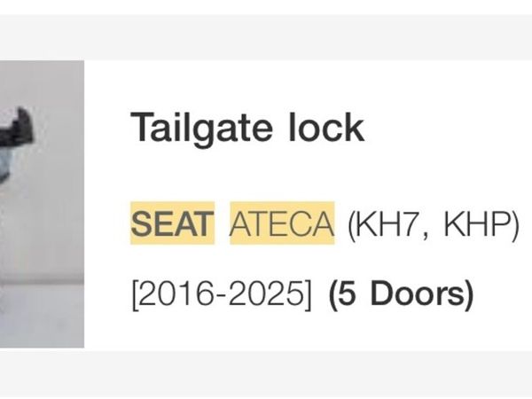Click the yellow SEAT highlight swatch
This screenshot has height=399, width=532.
[x=172, y=223]
